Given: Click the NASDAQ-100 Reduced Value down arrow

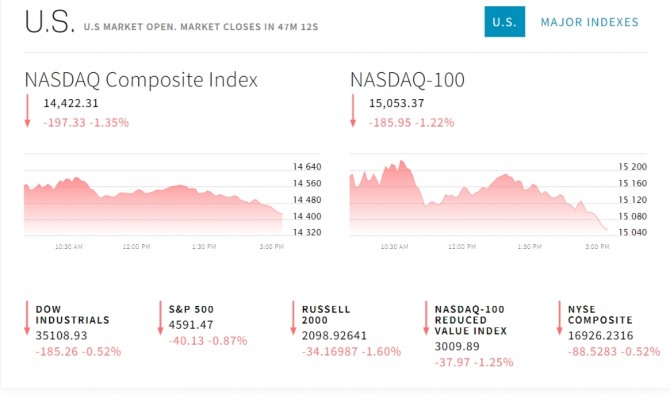Looking at the screenshot, I should coord(426,319).
